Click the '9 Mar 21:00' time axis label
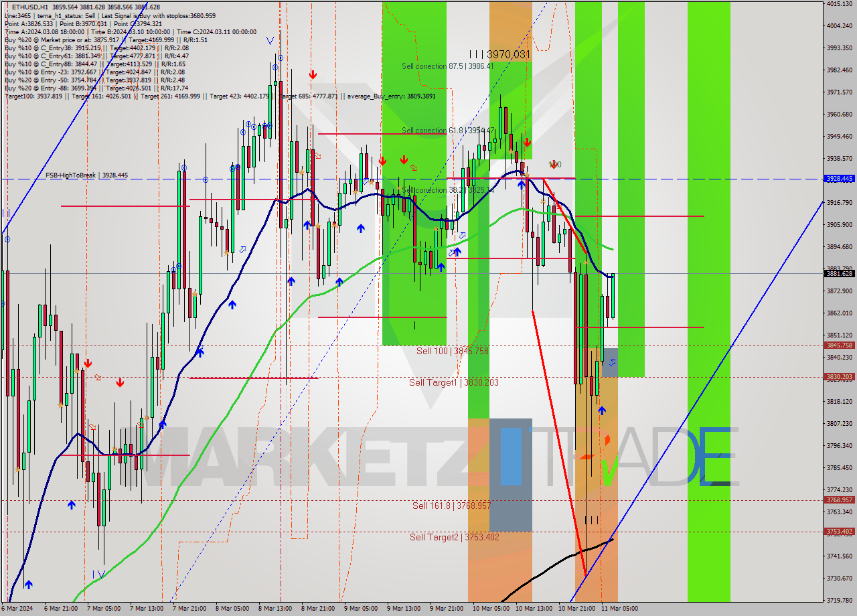Image resolution: width=857 pixels, height=616 pixels. pyautogui.click(x=446, y=609)
